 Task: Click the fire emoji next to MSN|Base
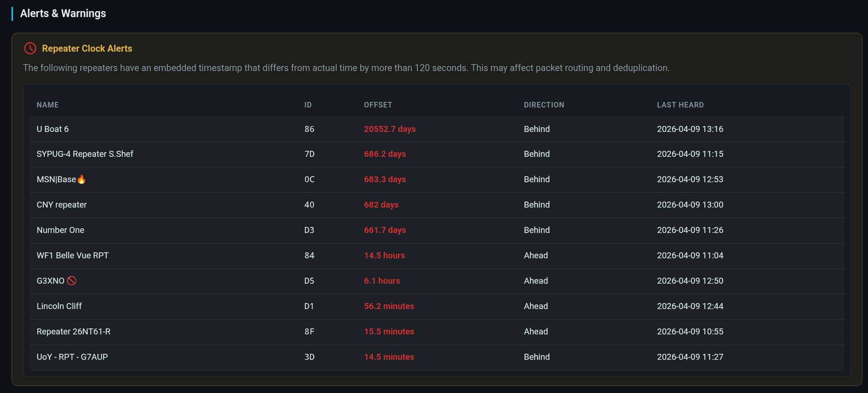point(82,179)
